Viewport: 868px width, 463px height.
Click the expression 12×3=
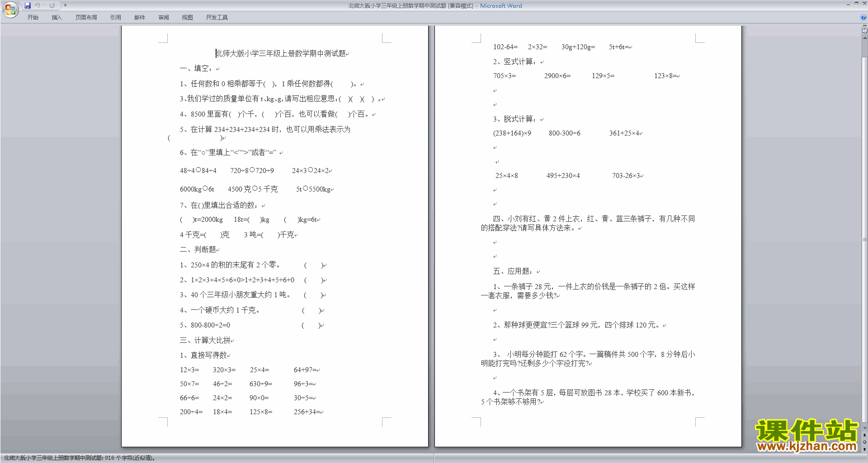coord(189,369)
